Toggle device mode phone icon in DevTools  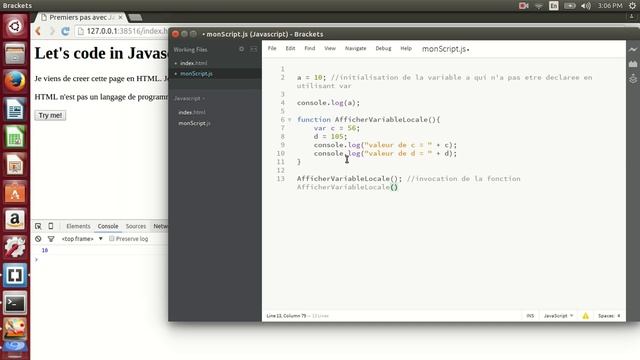51,226
